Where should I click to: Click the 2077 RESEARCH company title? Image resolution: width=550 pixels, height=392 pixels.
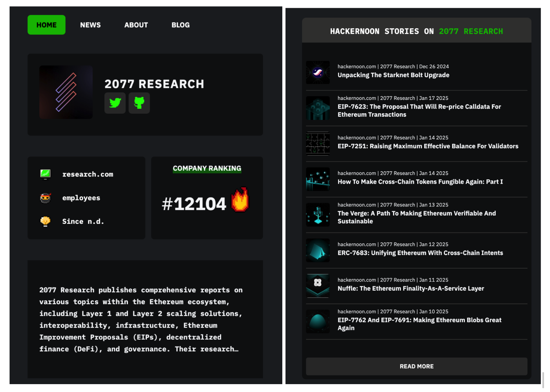(x=154, y=84)
